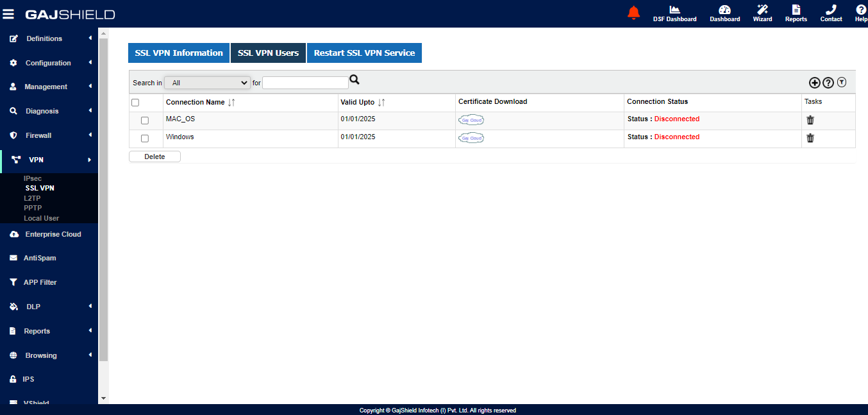Click the sidebar scrollbar down arrow
868x415 pixels.
coord(103,398)
